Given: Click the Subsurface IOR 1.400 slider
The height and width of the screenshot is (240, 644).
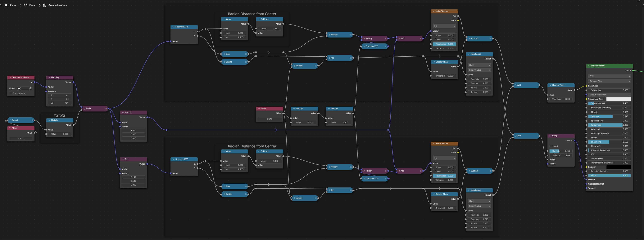Looking at the screenshot, I should tap(609, 103).
